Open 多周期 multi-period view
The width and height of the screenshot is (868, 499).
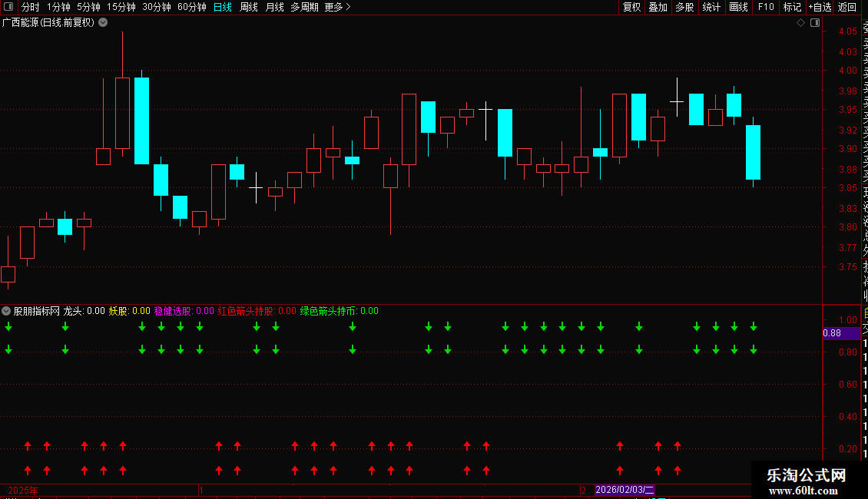click(x=304, y=7)
